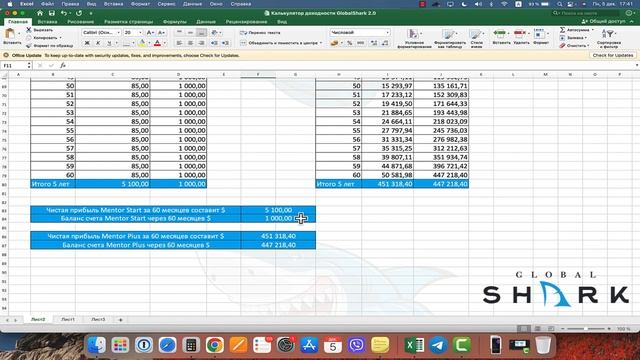Click Merge and Center (Объединить и поместить в центре)

point(281,43)
